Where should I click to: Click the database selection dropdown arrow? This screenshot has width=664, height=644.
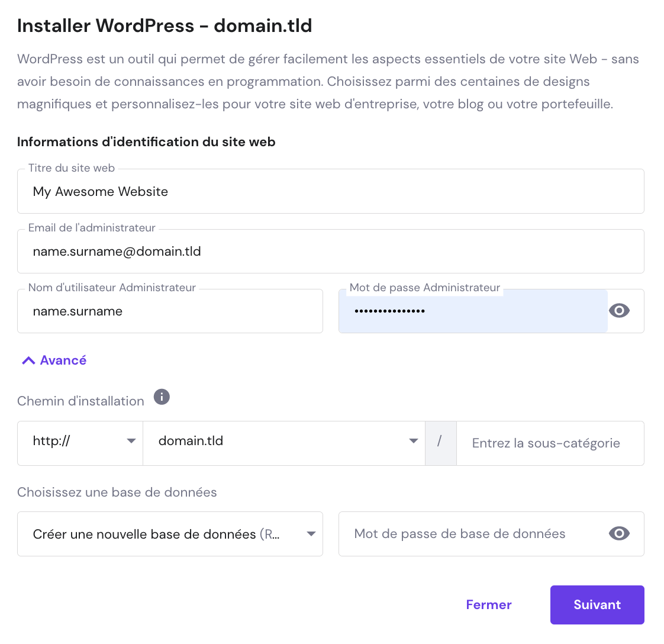point(311,533)
